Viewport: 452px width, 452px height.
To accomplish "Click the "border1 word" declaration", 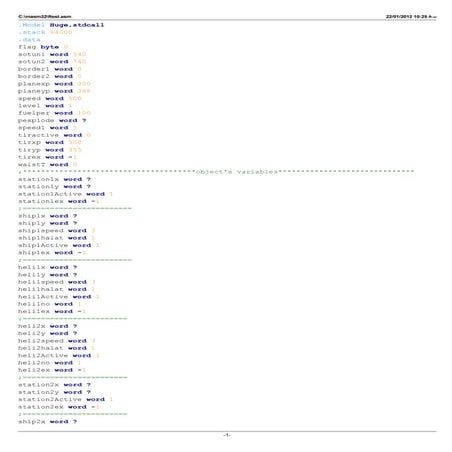I will pyautogui.click(x=50, y=69).
